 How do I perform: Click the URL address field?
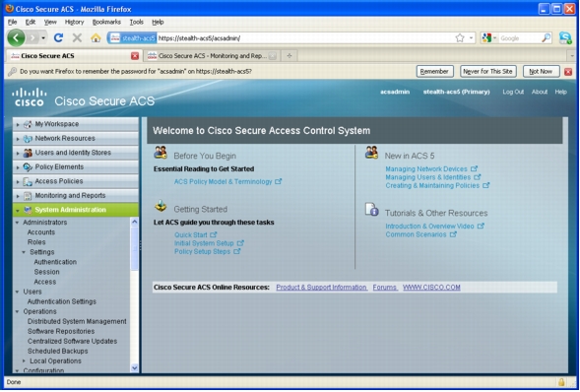click(305, 37)
